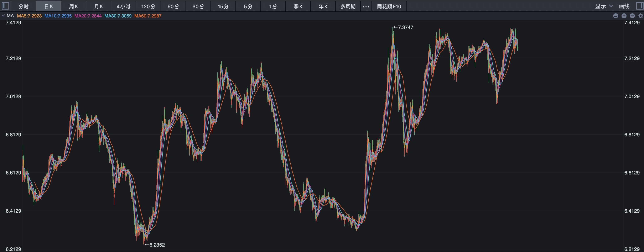Click the 6.2352 low price marker
Image resolution: width=644 pixels, height=252 pixels.
155,245
